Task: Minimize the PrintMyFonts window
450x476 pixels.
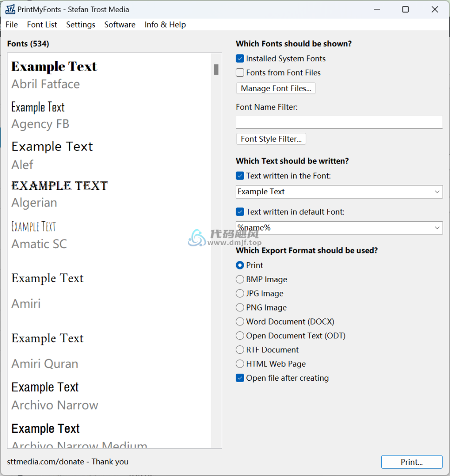Action: tap(377, 9)
